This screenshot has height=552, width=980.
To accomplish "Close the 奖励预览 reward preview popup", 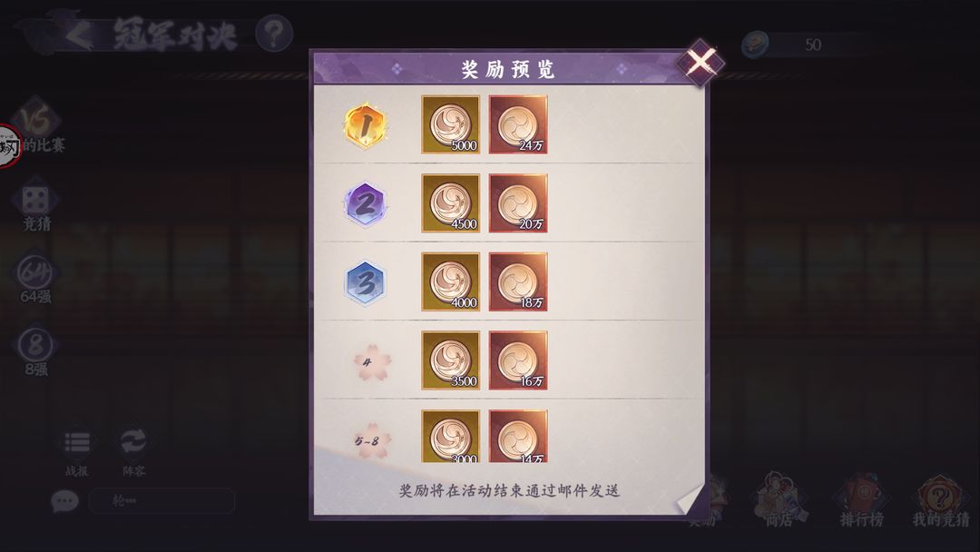I will tap(701, 63).
